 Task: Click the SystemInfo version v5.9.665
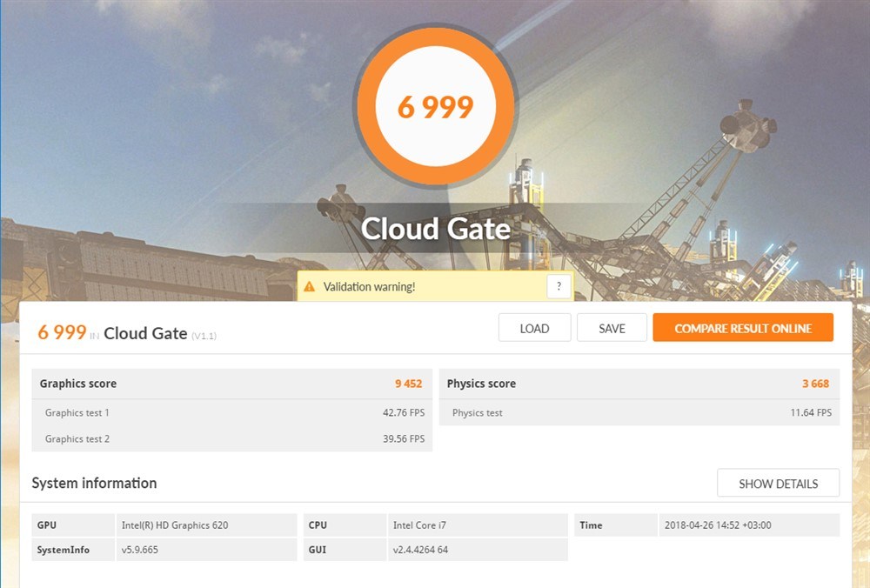pyautogui.click(x=140, y=550)
